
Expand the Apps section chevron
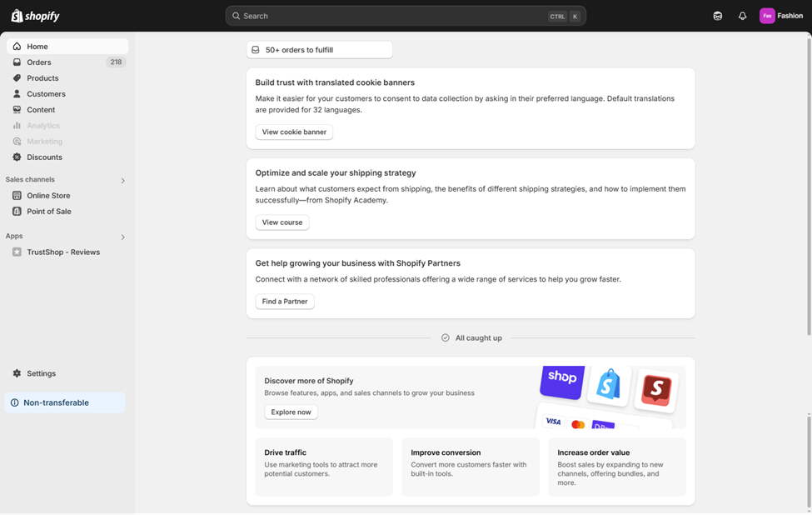(122, 237)
